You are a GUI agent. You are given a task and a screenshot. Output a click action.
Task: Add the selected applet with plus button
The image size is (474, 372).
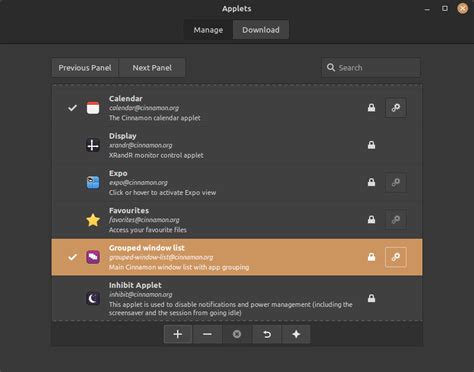coord(178,334)
